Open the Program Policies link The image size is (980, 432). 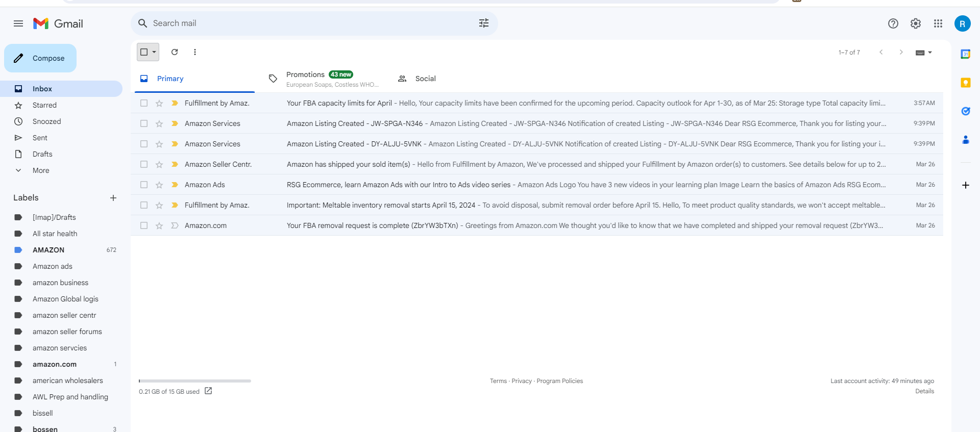click(560, 381)
